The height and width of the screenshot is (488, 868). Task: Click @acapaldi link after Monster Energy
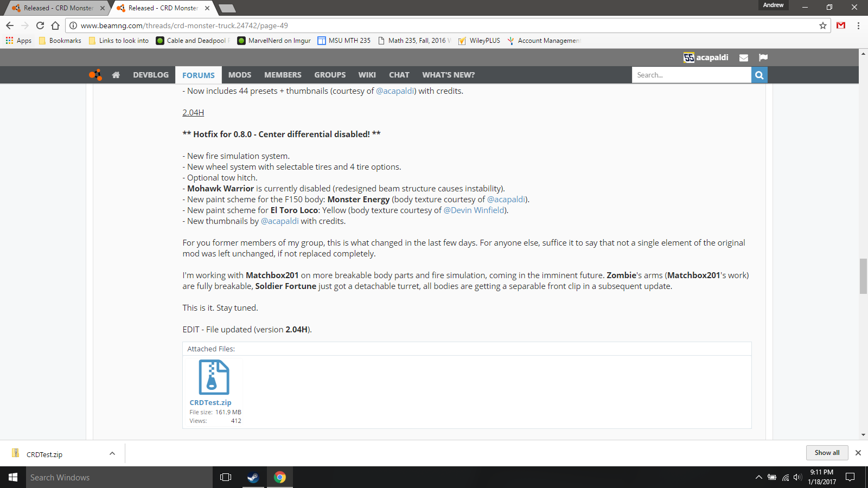coord(506,200)
